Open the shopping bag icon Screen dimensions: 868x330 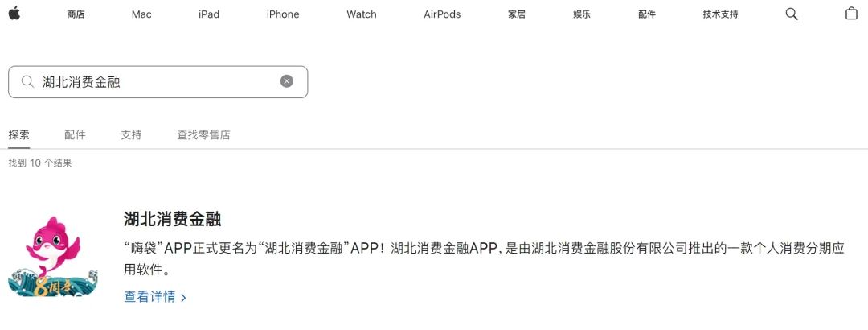(851, 14)
